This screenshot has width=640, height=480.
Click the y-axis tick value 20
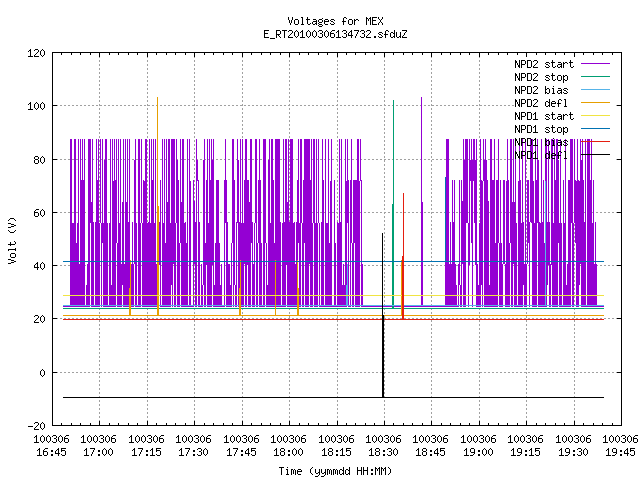pos(39,319)
